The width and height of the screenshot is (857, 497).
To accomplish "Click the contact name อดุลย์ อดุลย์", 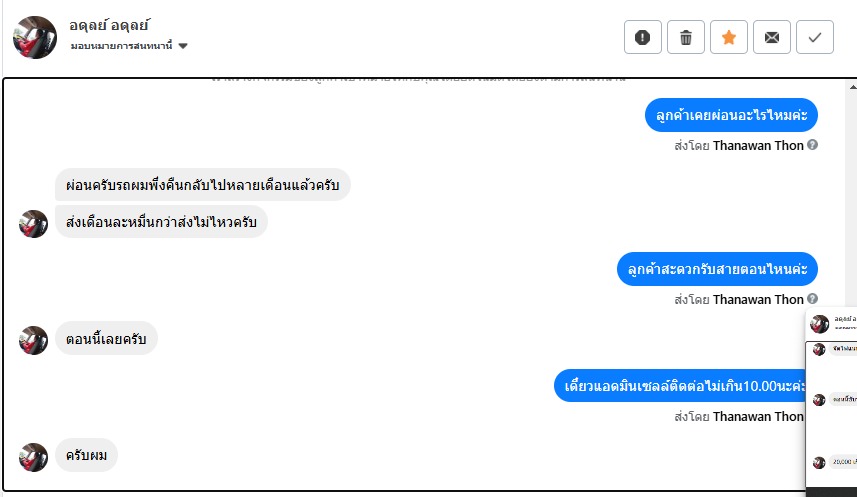I will [110, 25].
